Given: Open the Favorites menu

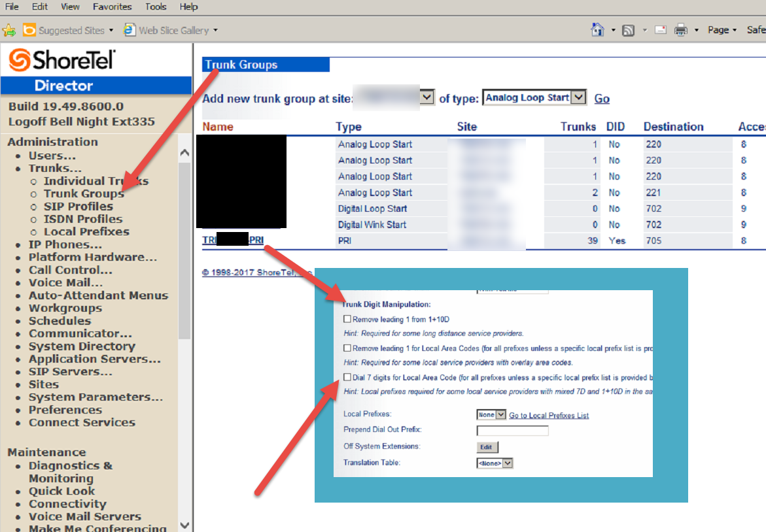Looking at the screenshot, I should coord(112,7).
